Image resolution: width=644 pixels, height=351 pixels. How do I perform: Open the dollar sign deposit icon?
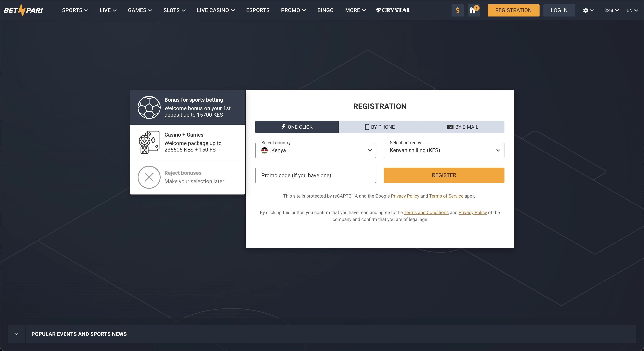[458, 10]
